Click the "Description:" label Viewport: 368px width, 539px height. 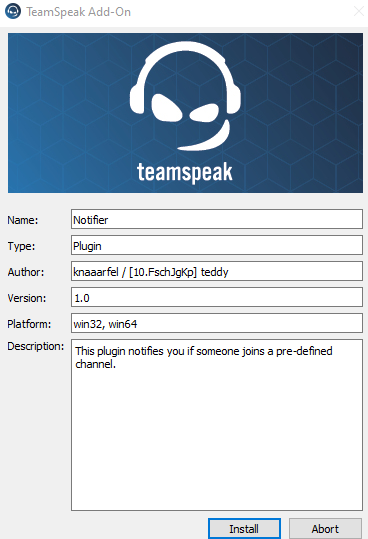(36, 346)
